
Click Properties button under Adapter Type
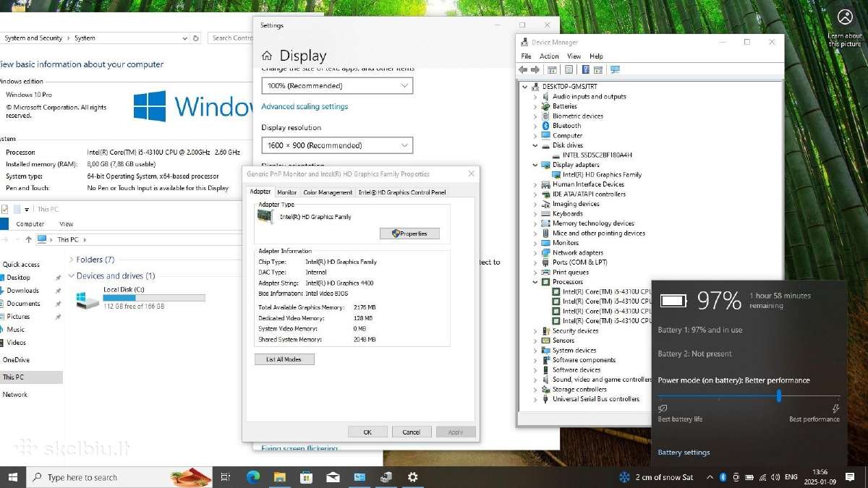click(409, 234)
